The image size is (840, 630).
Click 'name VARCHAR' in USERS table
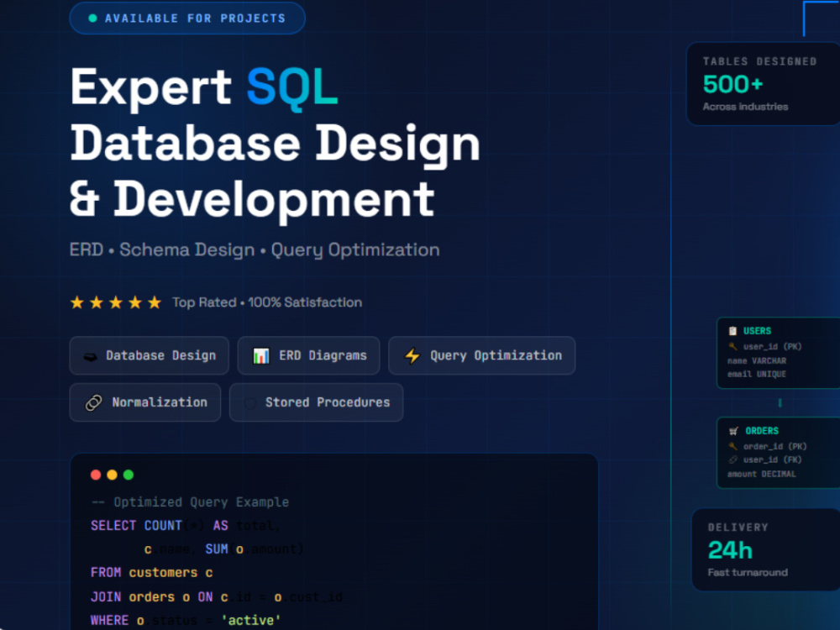(x=757, y=361)
